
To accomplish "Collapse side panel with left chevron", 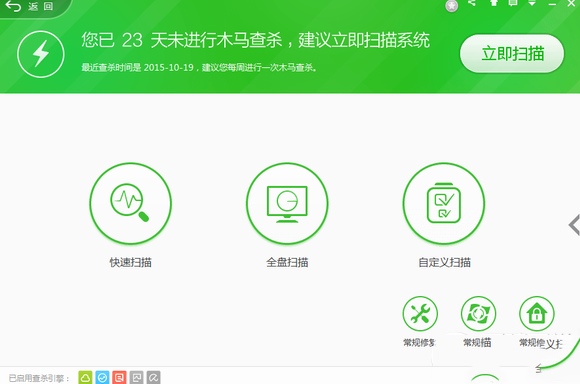I will click(x=574, y=225).
